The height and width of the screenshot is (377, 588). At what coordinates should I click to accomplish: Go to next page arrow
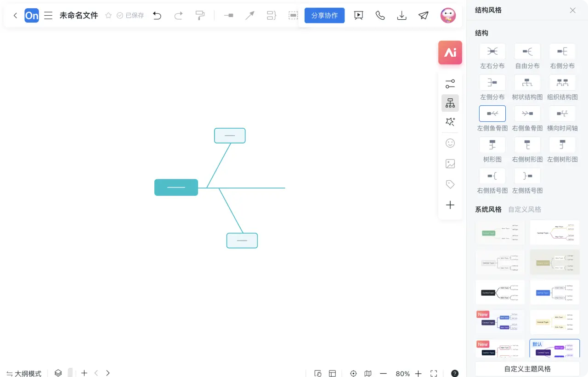[x=108, y=373]
